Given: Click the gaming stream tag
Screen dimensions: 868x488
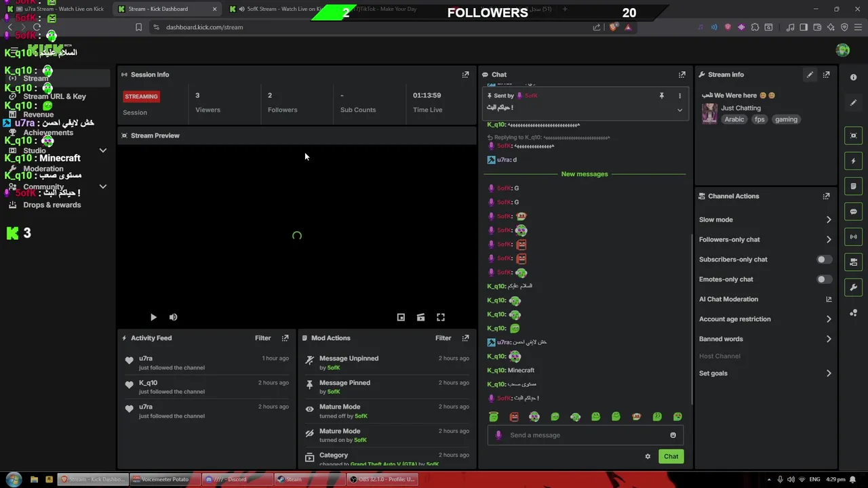Looking at the screenshot, I should click(786, 119).
